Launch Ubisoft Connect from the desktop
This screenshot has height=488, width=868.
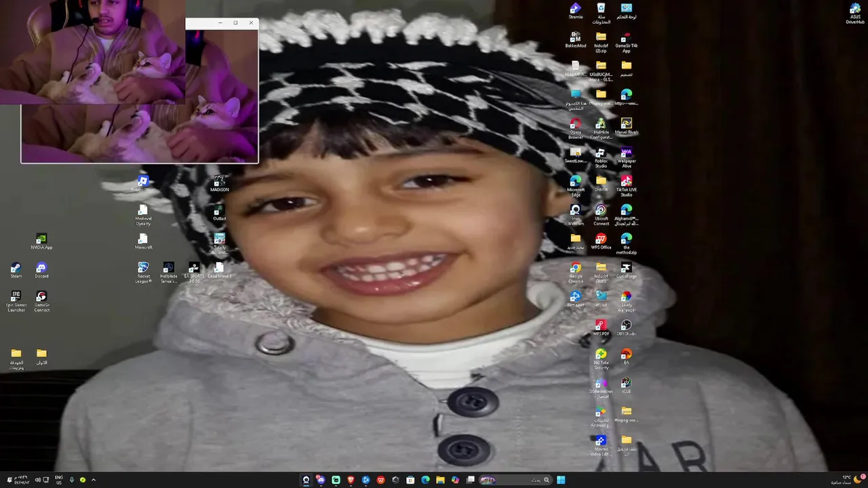point(601,215)
